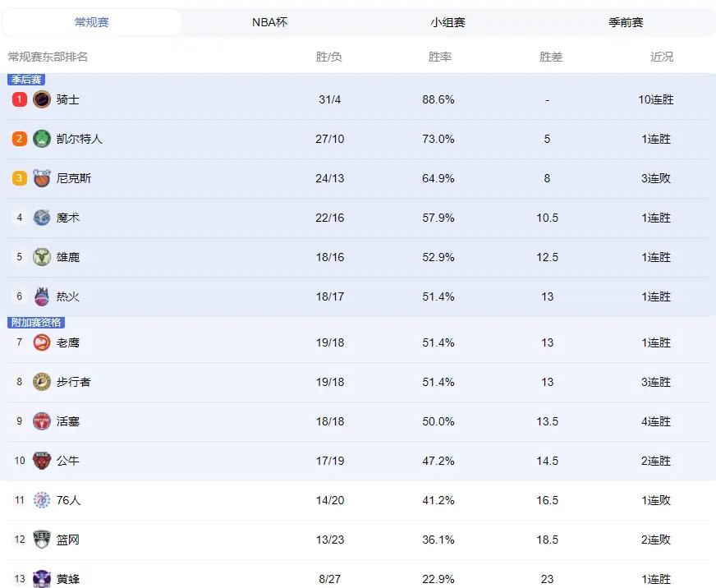716x588 pixels.
Task: Open the 黄蜂 team name link
Action: pyautogui.click(x=68, y=579)
